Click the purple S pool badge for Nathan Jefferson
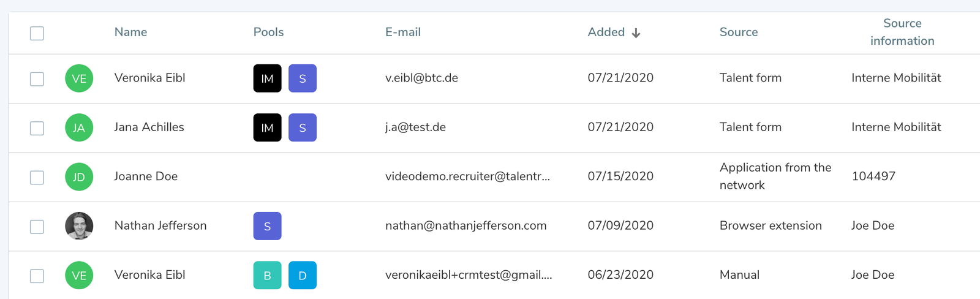 (267, 226)
